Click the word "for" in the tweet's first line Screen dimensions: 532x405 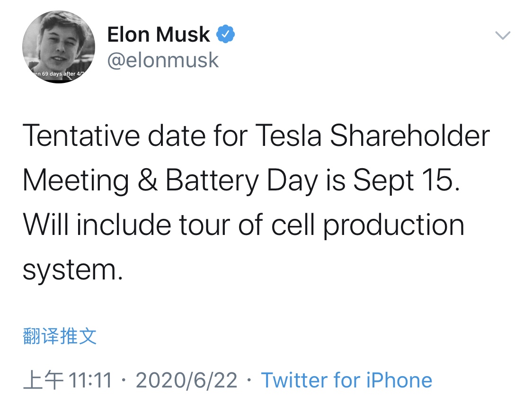(230, 136)
